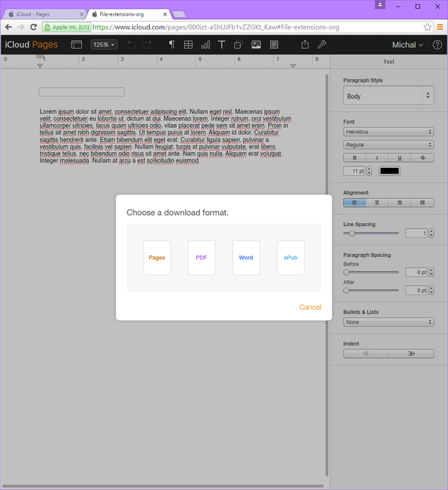
Task: Toggle Strikethrough formatting button
Action: [x=422, y=158]
